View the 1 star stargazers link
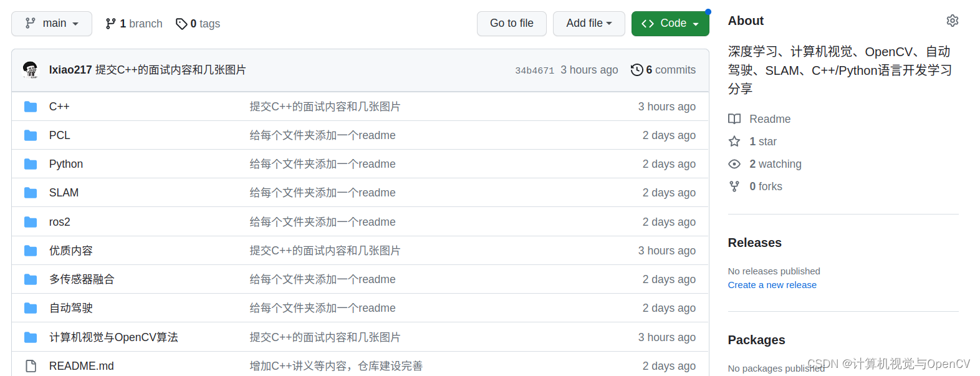Screen dimensions: 980x376 tap(763, 142)
